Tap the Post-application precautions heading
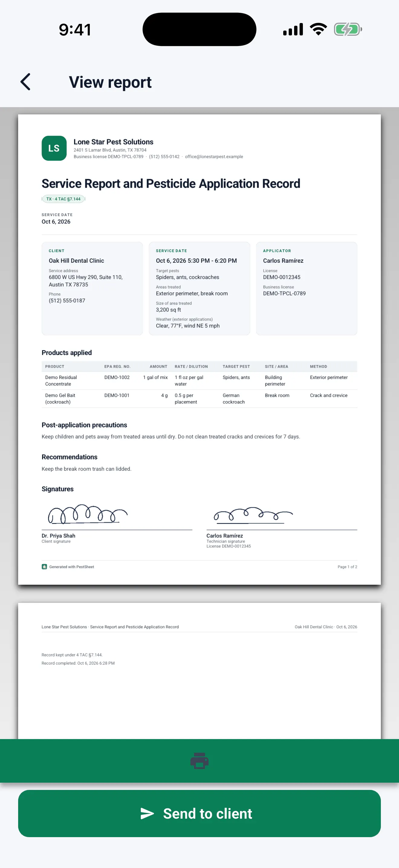The height and width of the screenshot is (868, 399). click(84, 425)
